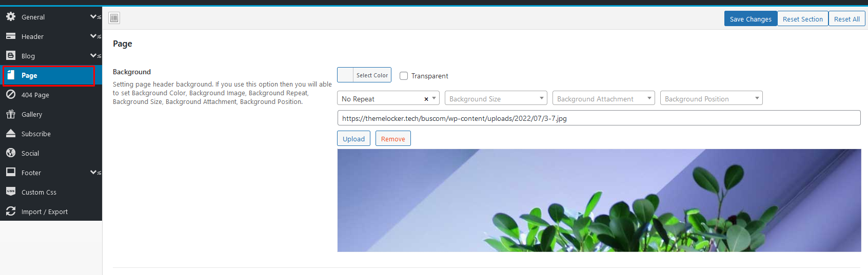Click the Save Changes button
Image resolution: width=868 pixels, height=275 pixels.
750,19
